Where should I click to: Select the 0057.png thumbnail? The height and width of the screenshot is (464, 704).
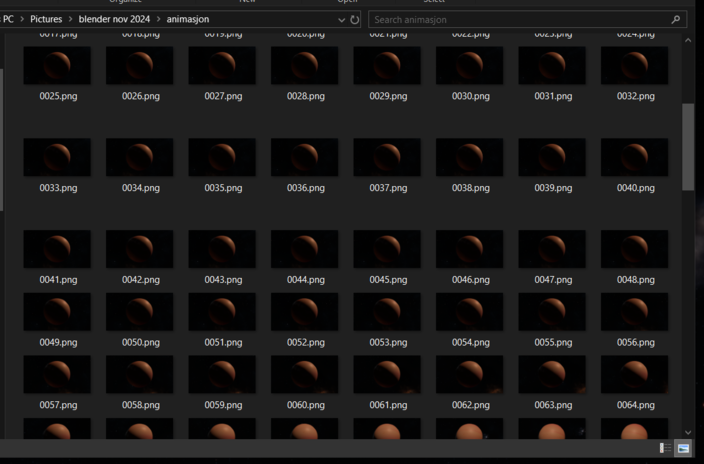pyautogui.click(x=57, y=376)
